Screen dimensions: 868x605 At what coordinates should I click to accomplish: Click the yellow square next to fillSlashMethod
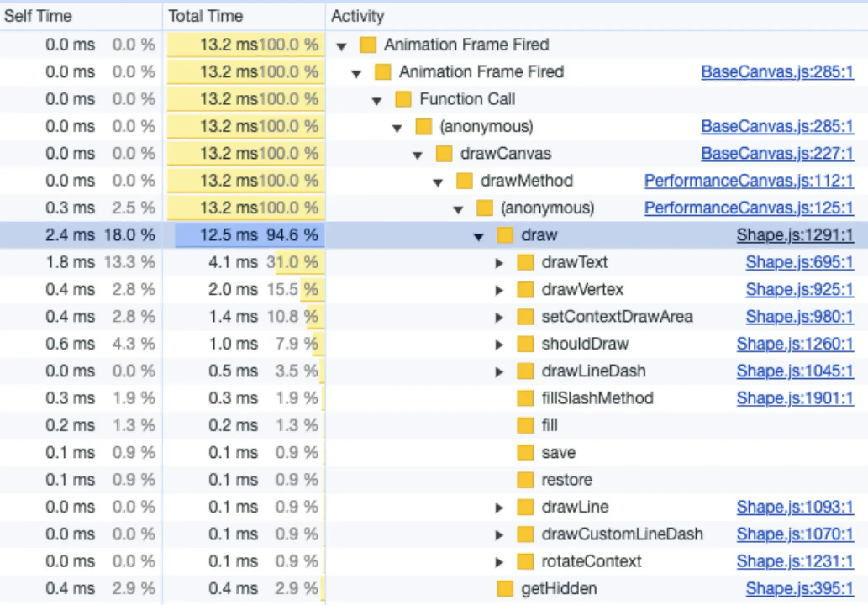(525, 398)
